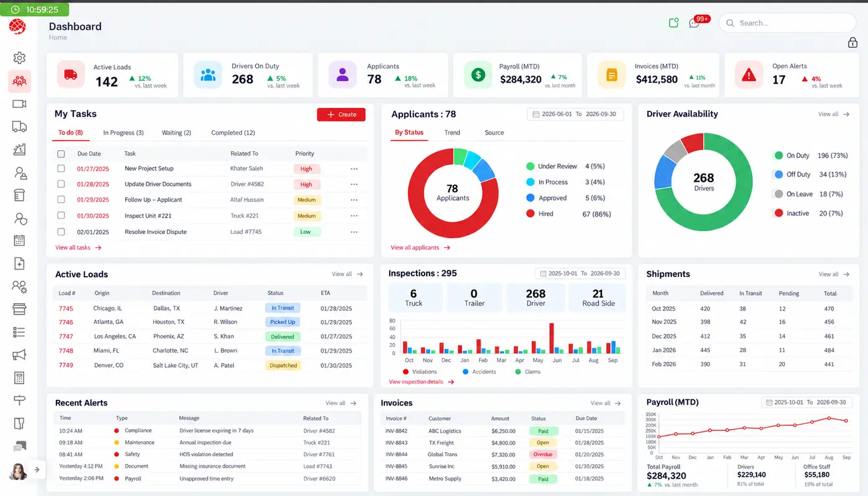The image size is (868, 496).
Task: Click the red Hired legend swatch
Action: pyautogui.click(x=530, y=214)
